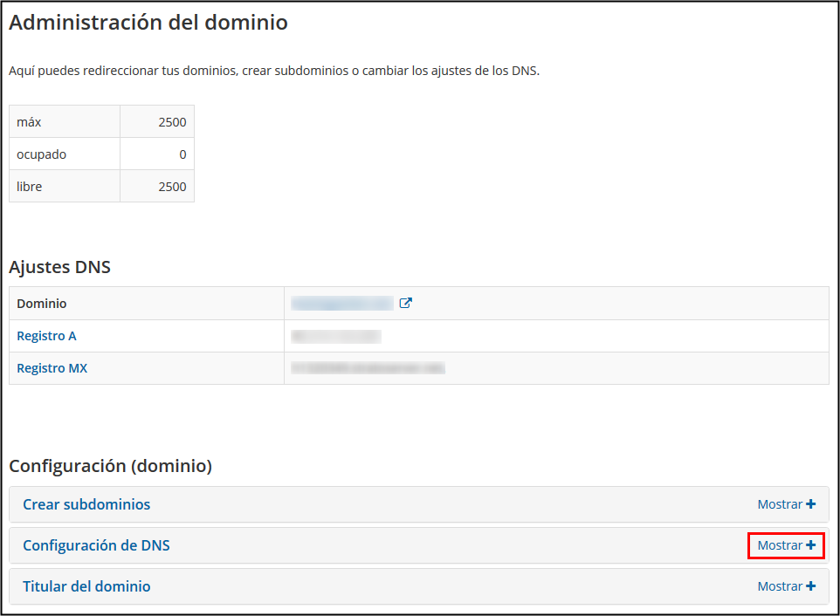The width and height of the screenshot is (840, 616).
Task: Click the plus icon for Configuración de DNS
Action: [811, 545]
